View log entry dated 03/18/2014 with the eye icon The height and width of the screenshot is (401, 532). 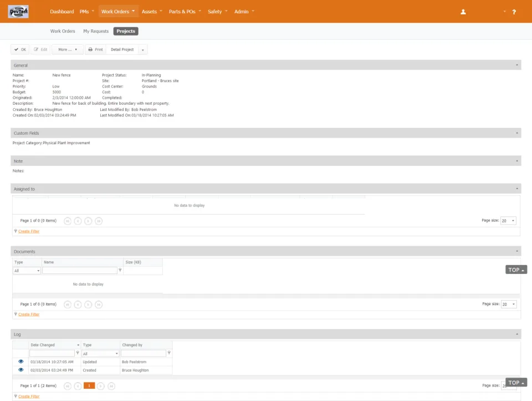(21, 362)
